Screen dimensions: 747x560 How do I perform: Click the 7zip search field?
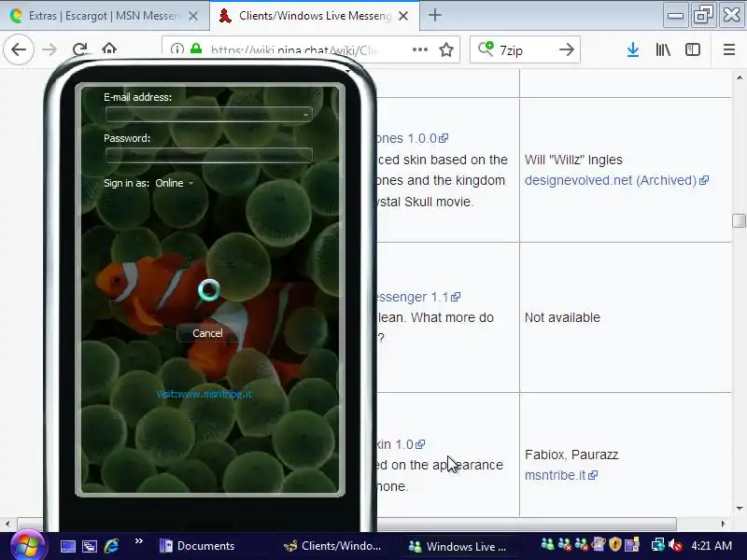[524, 49]
